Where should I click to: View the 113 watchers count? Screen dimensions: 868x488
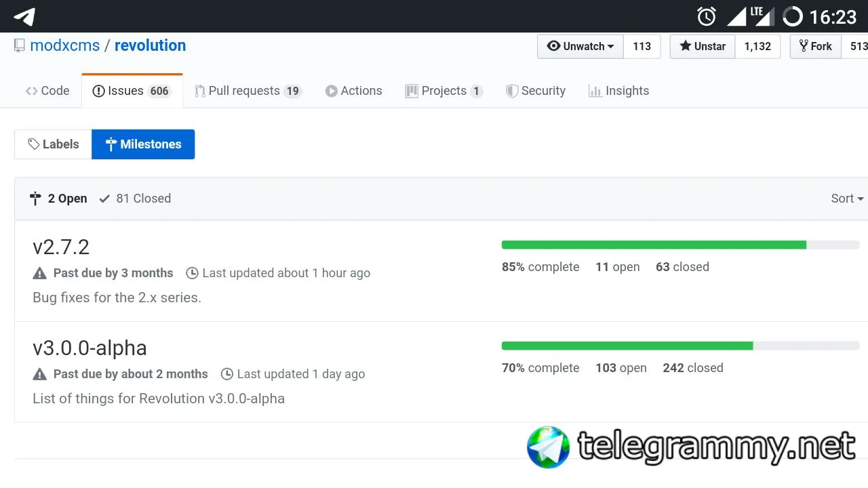tap(642, 46)
